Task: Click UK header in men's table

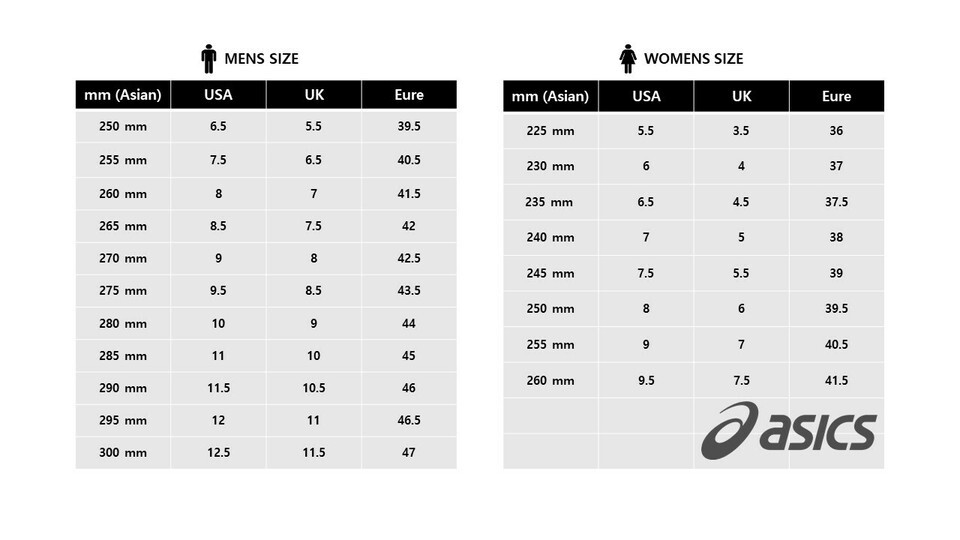Action: pos(314,95)
